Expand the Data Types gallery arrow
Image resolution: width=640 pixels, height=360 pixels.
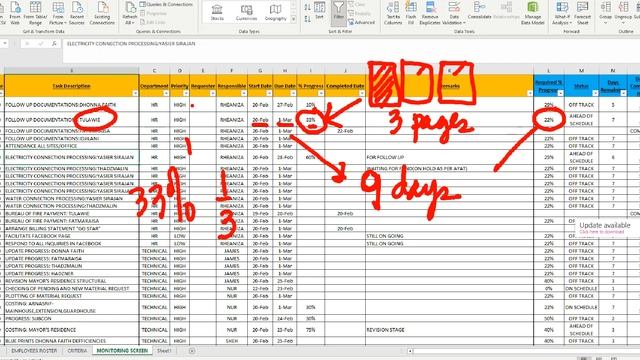293,19
